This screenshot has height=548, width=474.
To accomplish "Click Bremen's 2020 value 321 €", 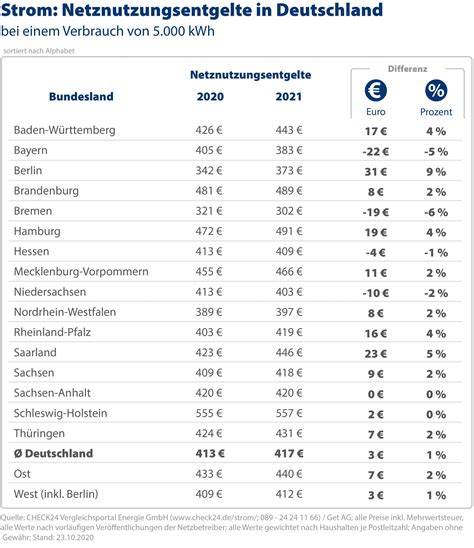I will [209, 211].
